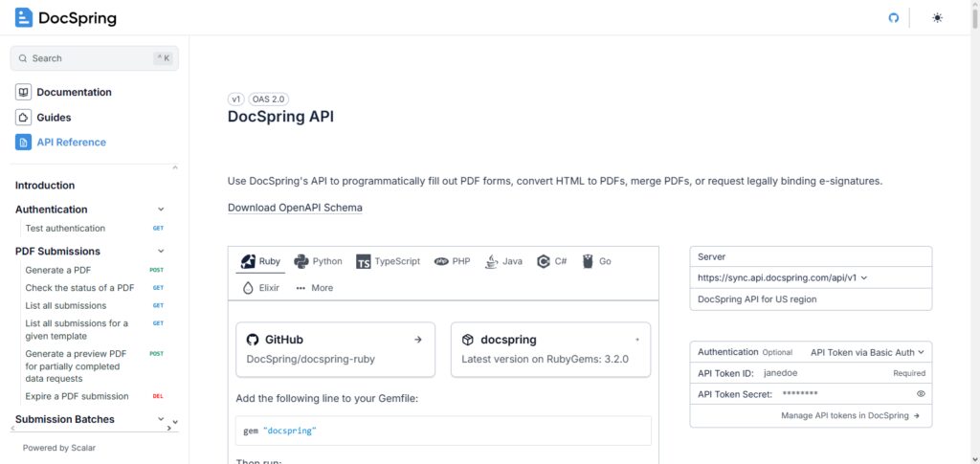Click the API Reference document icon

point(23,143)
